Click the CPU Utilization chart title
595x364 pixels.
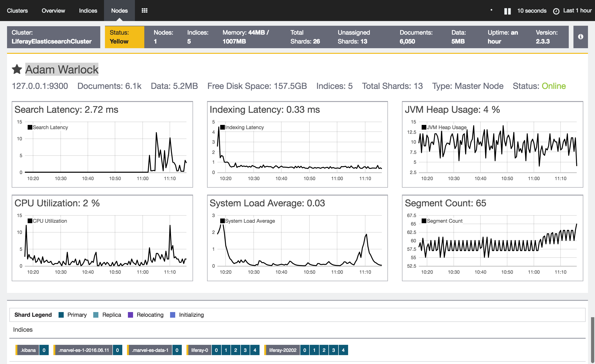tap(57, 203)
